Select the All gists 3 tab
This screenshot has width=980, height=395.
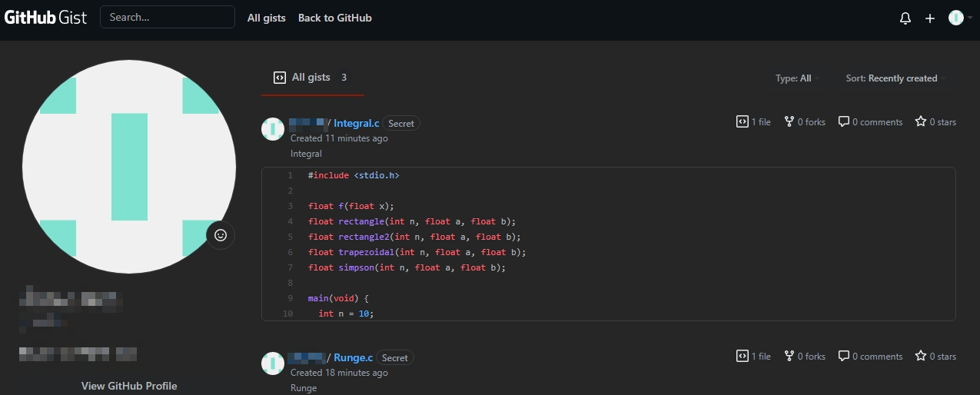click(x=313, y=78)
